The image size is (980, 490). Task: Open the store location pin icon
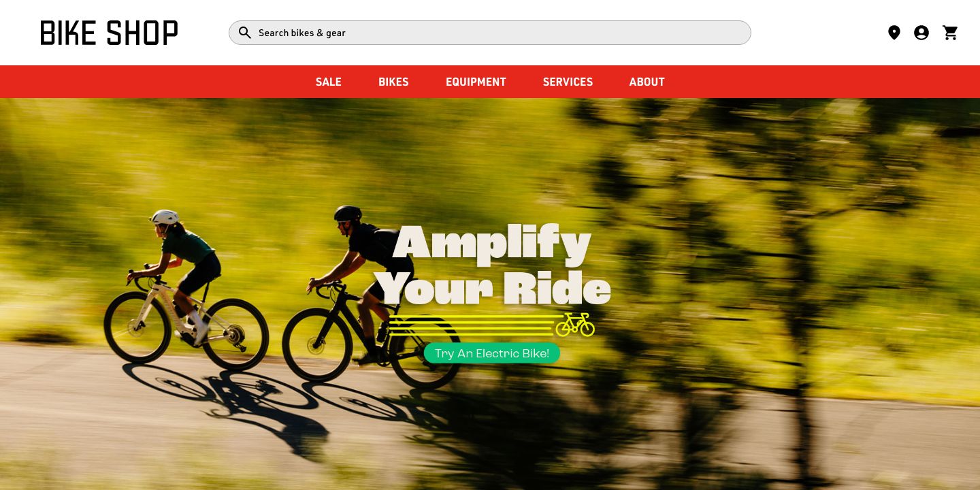pos(894,33)
